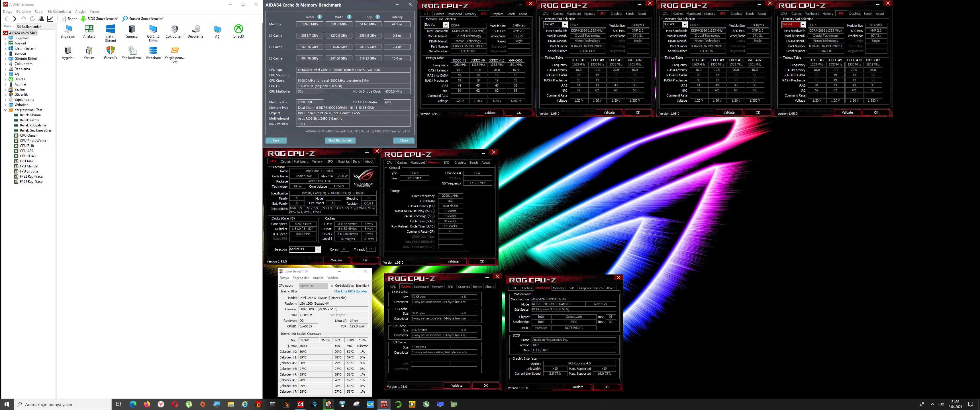Open Firefox from the taskbar

147,404
